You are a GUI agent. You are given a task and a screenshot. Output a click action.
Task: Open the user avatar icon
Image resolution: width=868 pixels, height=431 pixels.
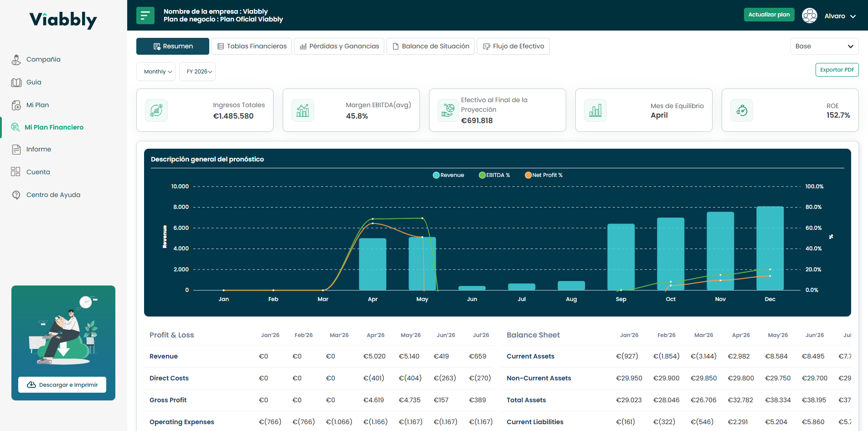(809, 16)
